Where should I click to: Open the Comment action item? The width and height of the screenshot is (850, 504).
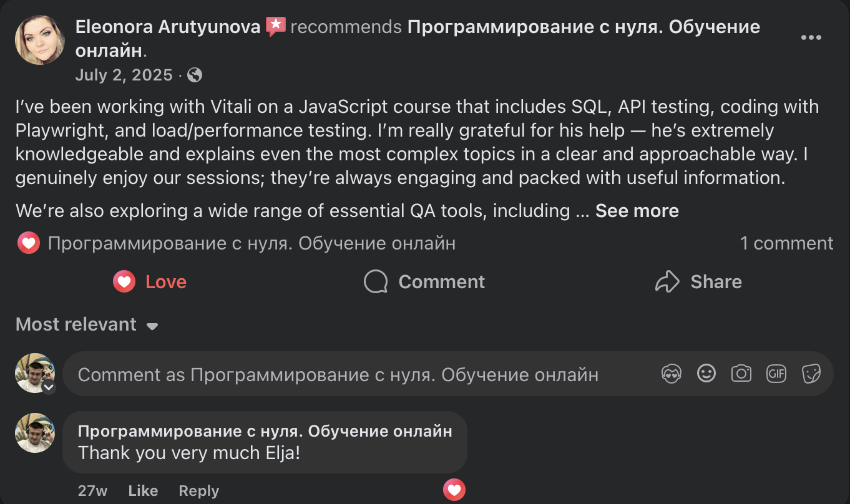(424, 281)
